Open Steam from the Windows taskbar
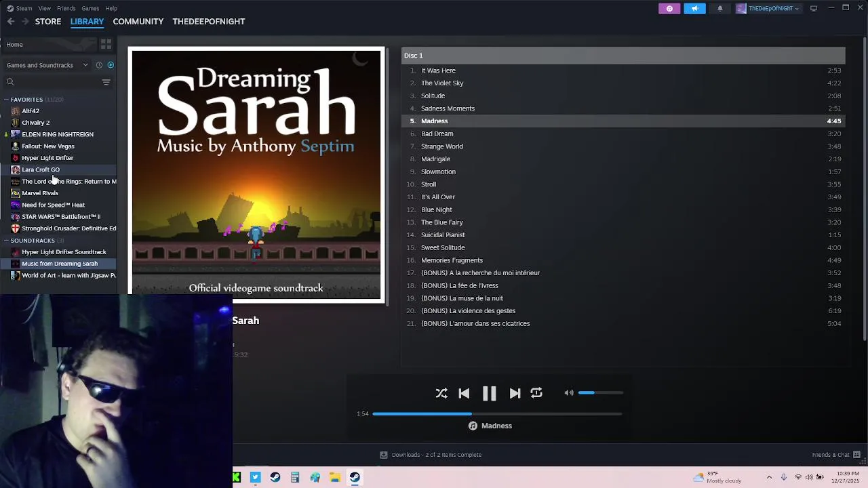Image resolution: width=868 pixels, height=488 pixels. (355, 477)
